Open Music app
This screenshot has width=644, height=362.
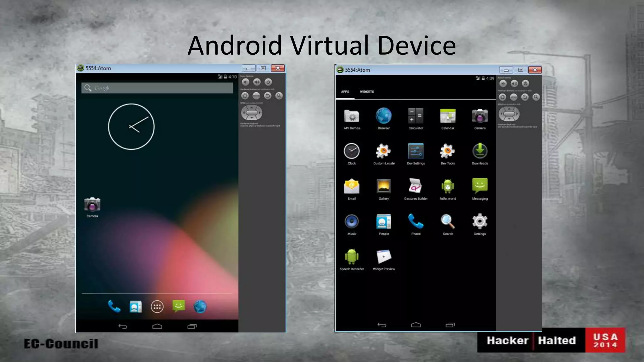352,225
